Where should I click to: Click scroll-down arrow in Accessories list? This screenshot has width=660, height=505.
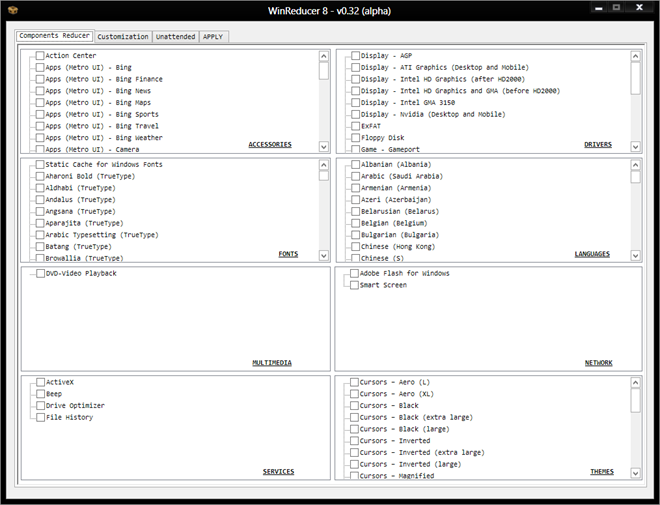(x=324, y=147)
